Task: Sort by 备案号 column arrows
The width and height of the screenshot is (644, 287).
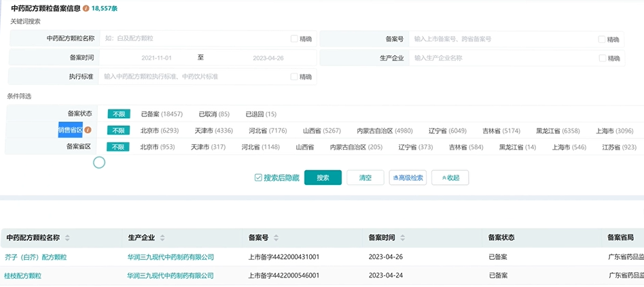Action: click(x=275, y=238)
